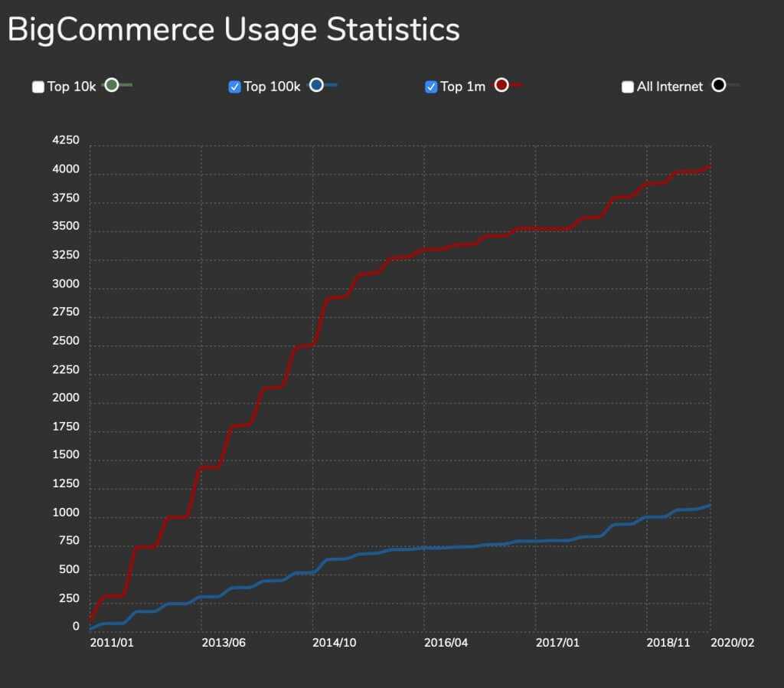The image size is (784, 688).
Task: Enable the Top 10k checkbox
Action: click(38, 87)
